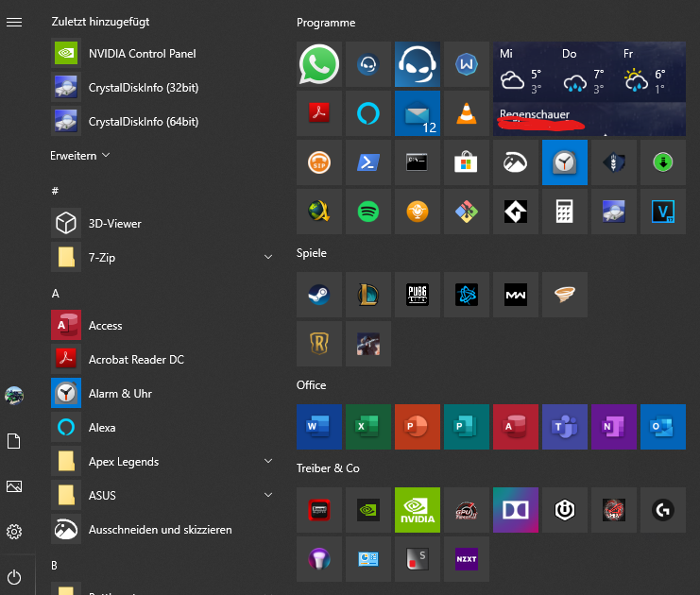700x595 pixels.
Task: Toggle the hamburger navigation menu
Action: pos(14,22)
